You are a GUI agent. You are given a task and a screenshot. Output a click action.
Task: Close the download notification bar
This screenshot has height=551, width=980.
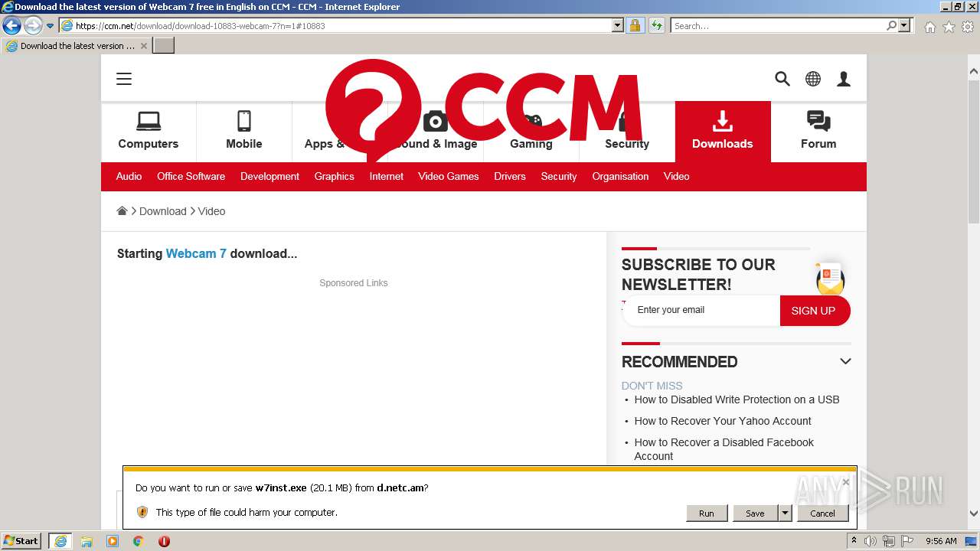[x=845, y=482]
